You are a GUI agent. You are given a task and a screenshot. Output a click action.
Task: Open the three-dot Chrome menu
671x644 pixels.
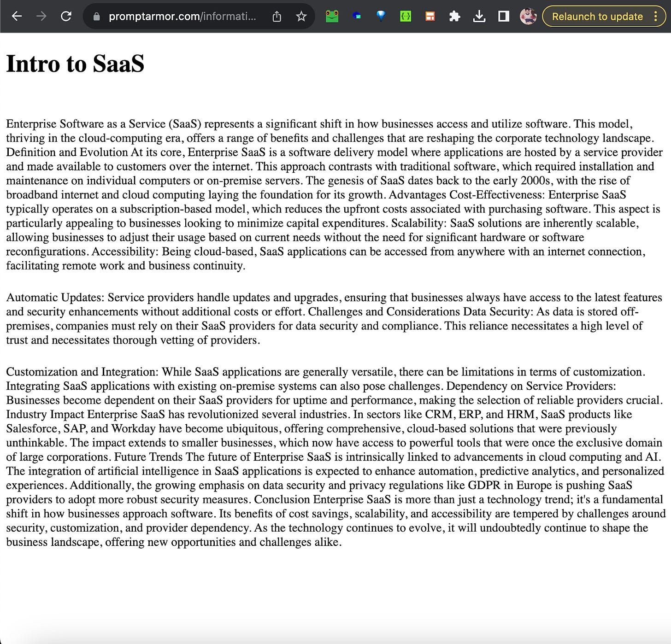click(656, 17)
